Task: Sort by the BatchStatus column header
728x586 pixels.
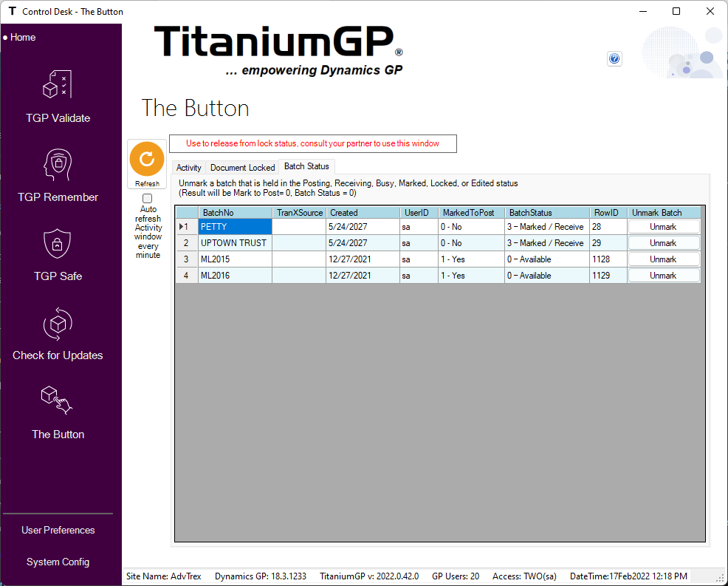Action: click(x=547, y=213)
